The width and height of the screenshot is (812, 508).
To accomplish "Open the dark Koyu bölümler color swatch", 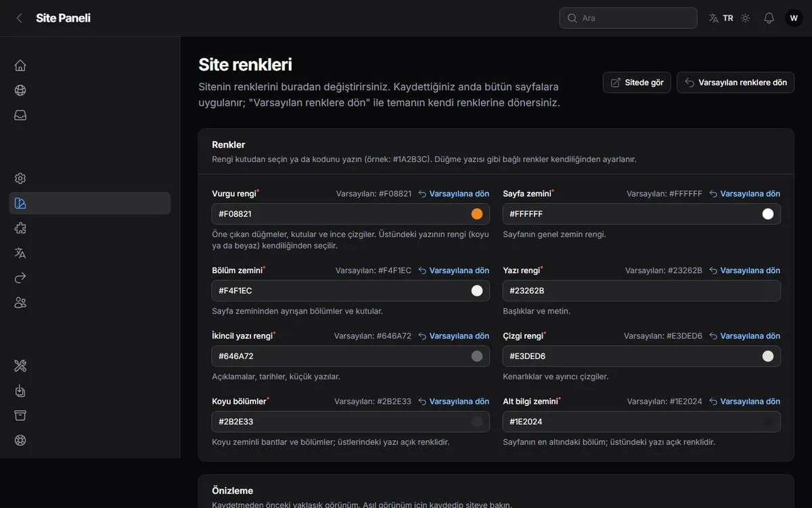I will pos(477,422).
